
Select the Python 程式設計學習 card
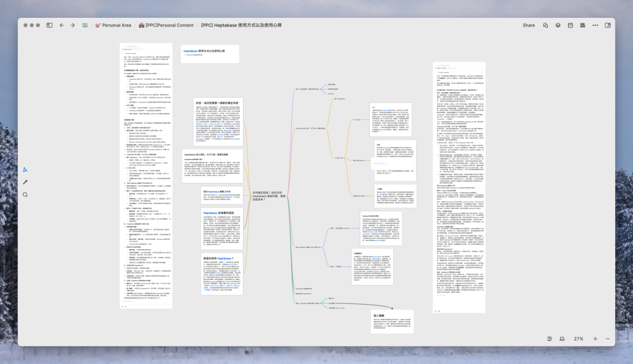381,228
